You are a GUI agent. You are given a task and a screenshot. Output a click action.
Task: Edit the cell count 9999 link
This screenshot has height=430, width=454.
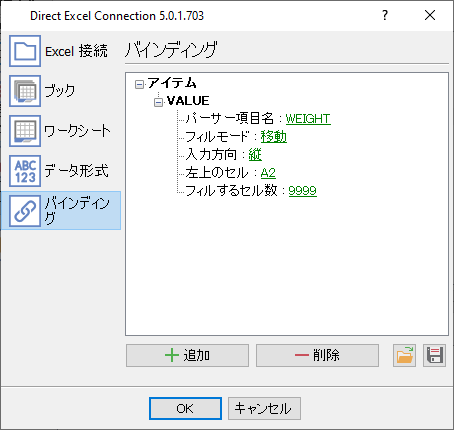click(x=302, y=191)
